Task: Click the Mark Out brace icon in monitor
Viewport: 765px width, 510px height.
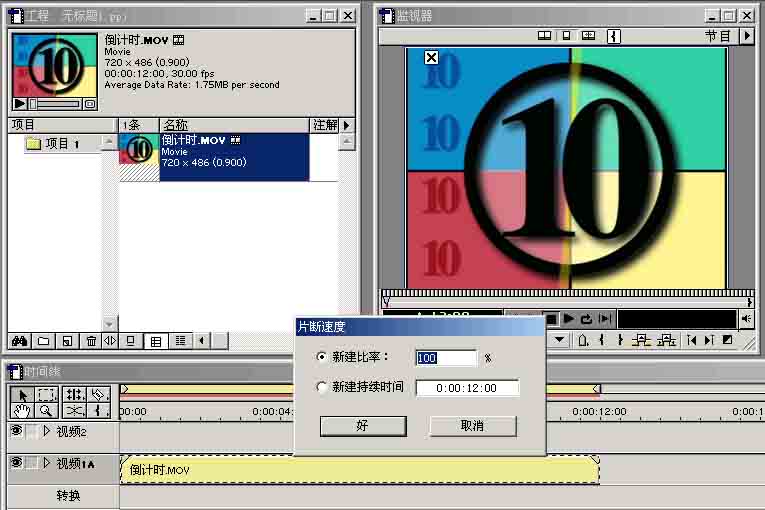Action: [620, 340]
